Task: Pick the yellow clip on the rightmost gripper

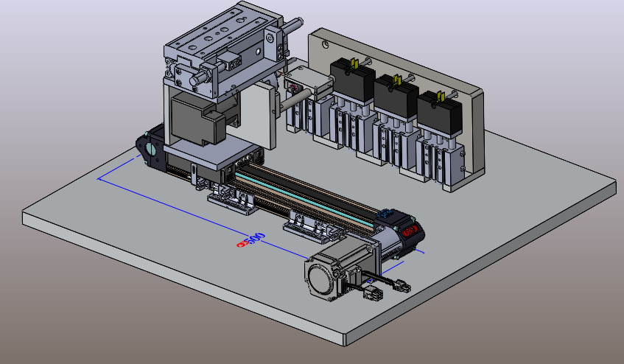Action: click(440, 96)
